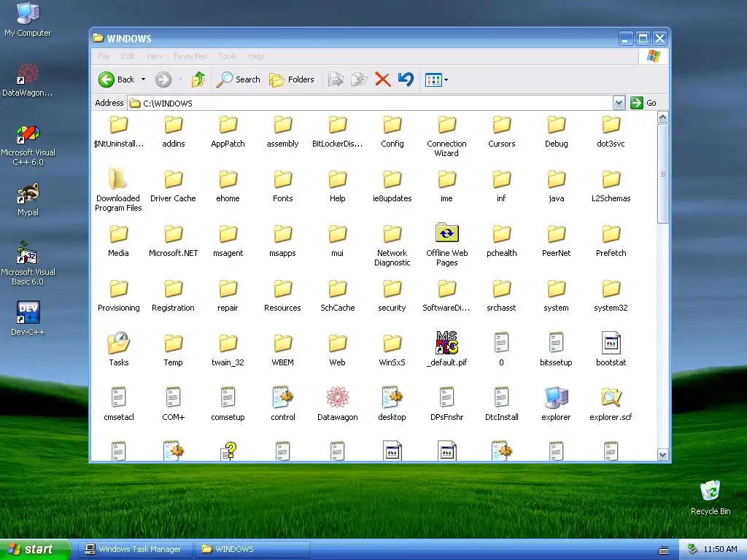
Task: Click the blue Undo arrow icon
Action: coord(406,79)
